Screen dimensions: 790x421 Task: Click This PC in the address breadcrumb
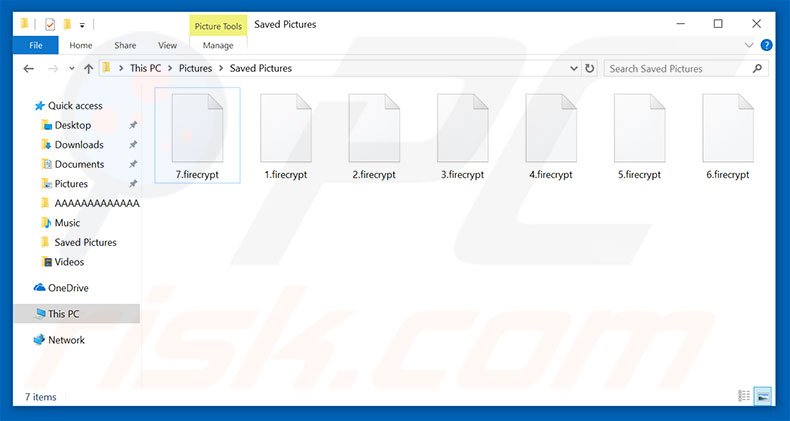[146, 68]
